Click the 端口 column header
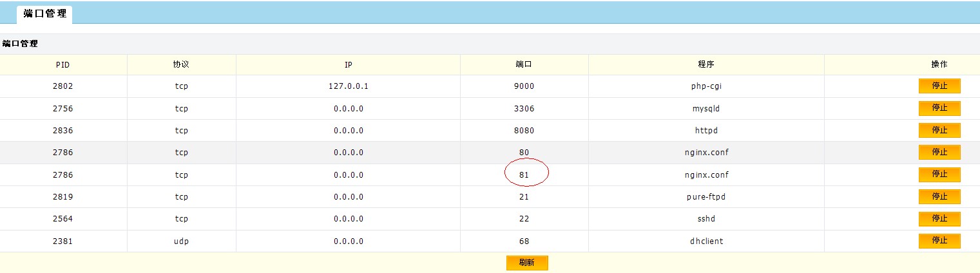980x273 pixels. 524,64
